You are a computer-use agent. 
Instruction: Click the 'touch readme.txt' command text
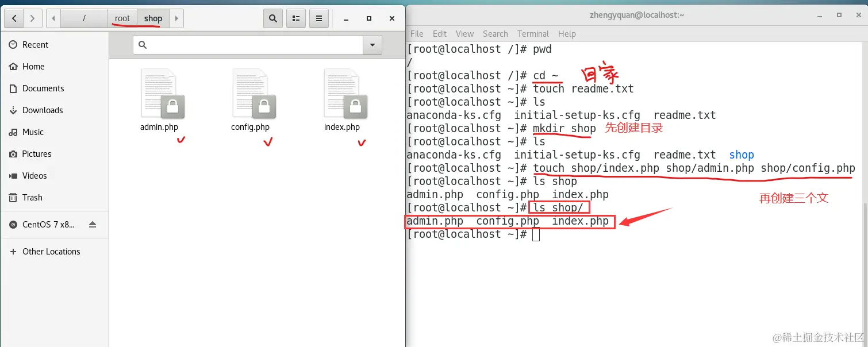coord(583,88)
